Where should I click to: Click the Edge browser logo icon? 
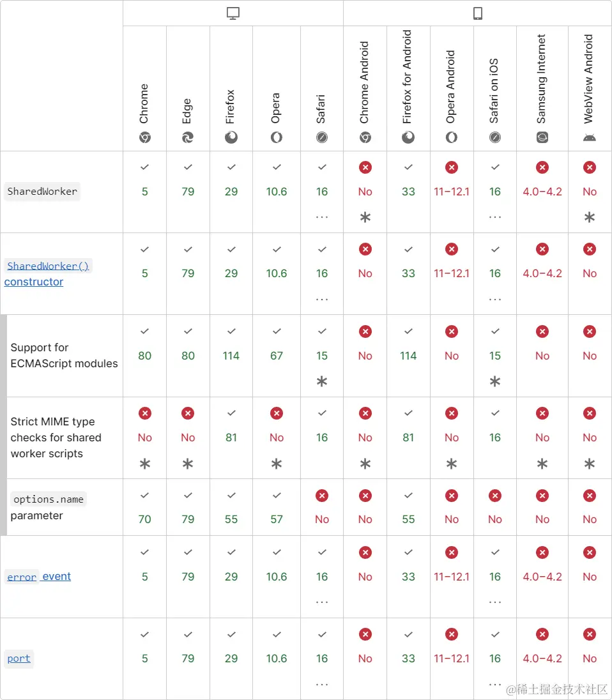(188, 137)
